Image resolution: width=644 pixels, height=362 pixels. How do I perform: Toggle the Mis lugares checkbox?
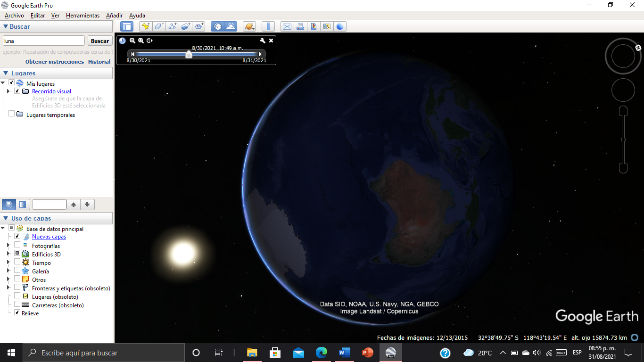point(12,83)
